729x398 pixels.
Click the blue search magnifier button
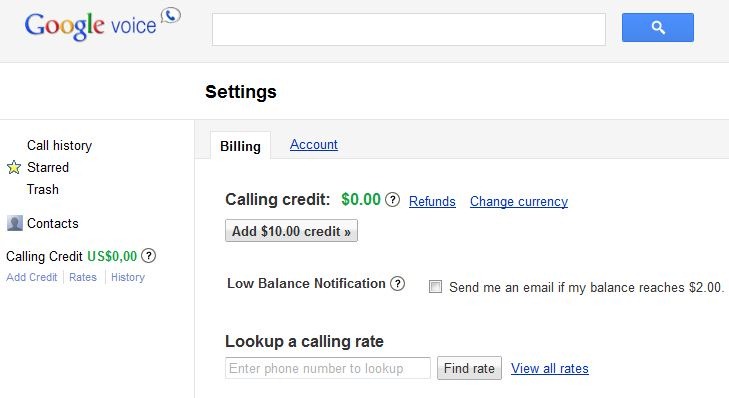pos(657,27)
